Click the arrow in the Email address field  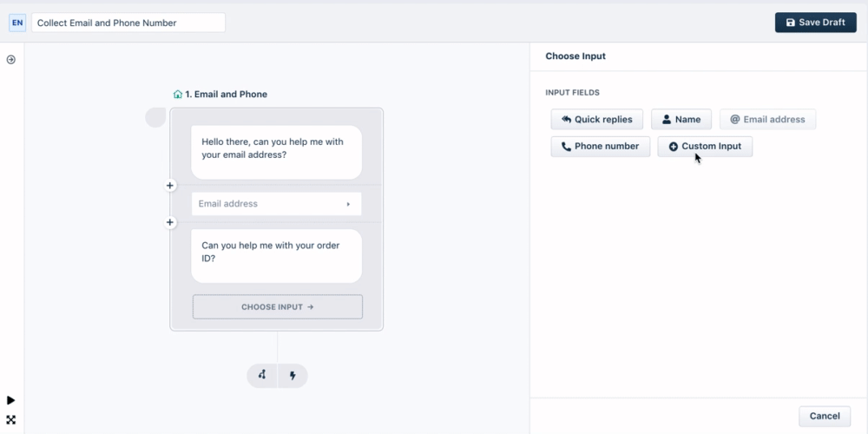coord(348,204)
